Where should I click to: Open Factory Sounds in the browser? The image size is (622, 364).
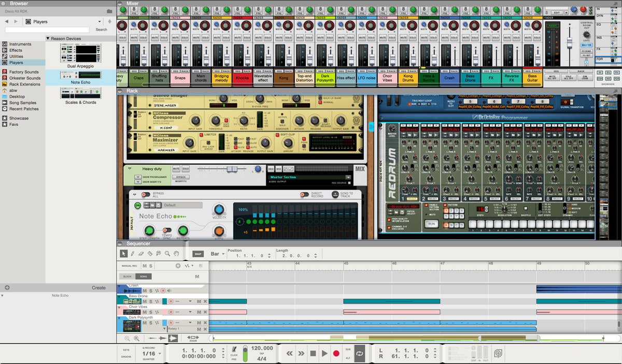point(24,72)
